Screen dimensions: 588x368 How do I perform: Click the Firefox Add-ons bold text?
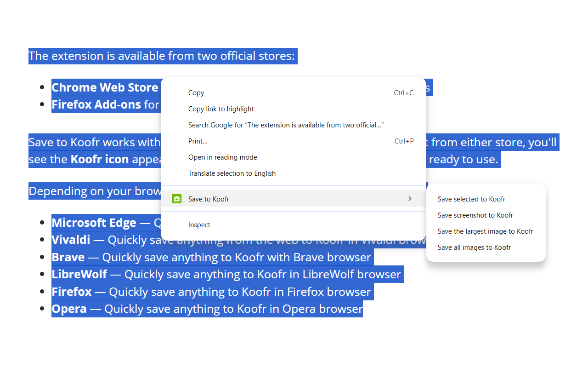[x=96, y=104]
